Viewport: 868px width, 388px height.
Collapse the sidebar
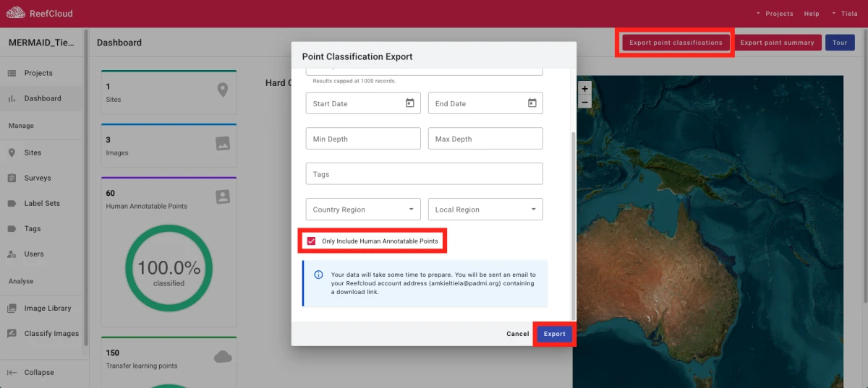[42, 372]
